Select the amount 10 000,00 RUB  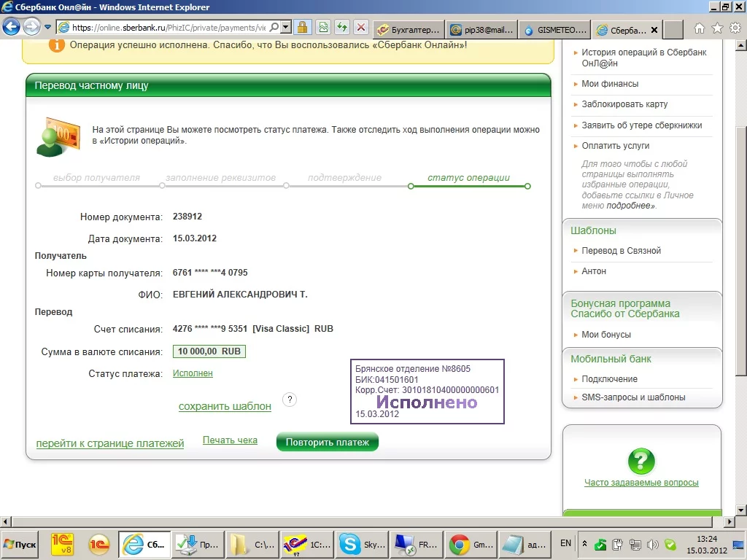tap(209, 351)
